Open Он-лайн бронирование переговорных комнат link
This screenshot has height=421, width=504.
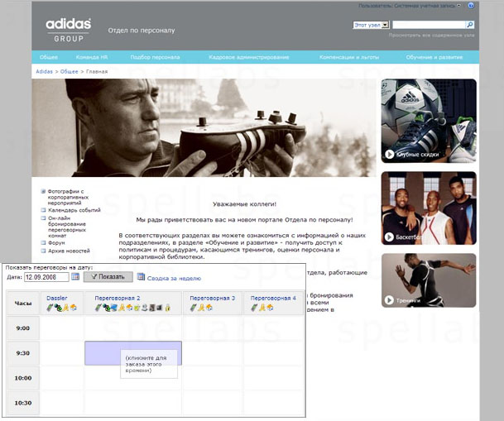pos(67,227)
